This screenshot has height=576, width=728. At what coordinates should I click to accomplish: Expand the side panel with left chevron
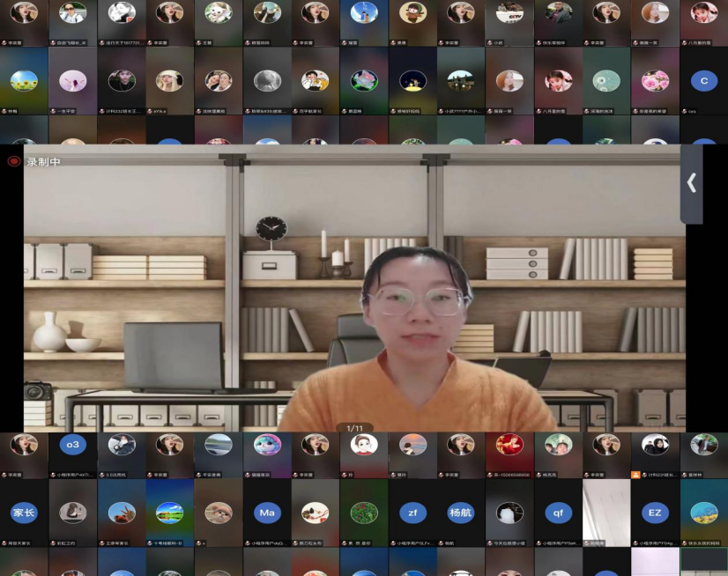pyautogui.click(x=692, y=183)
